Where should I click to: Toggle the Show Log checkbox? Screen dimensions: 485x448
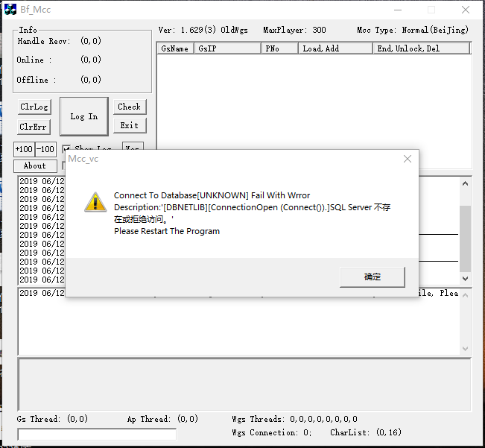(67, 149)
